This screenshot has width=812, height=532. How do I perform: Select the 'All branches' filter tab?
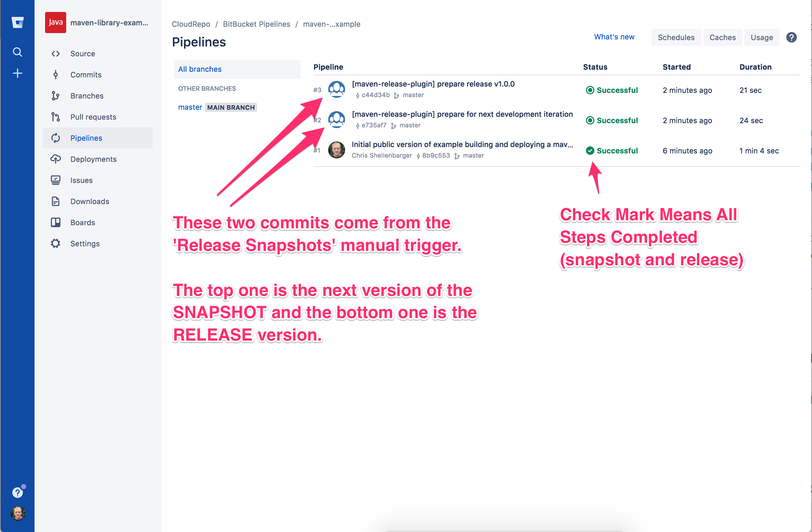coord(201,68)
